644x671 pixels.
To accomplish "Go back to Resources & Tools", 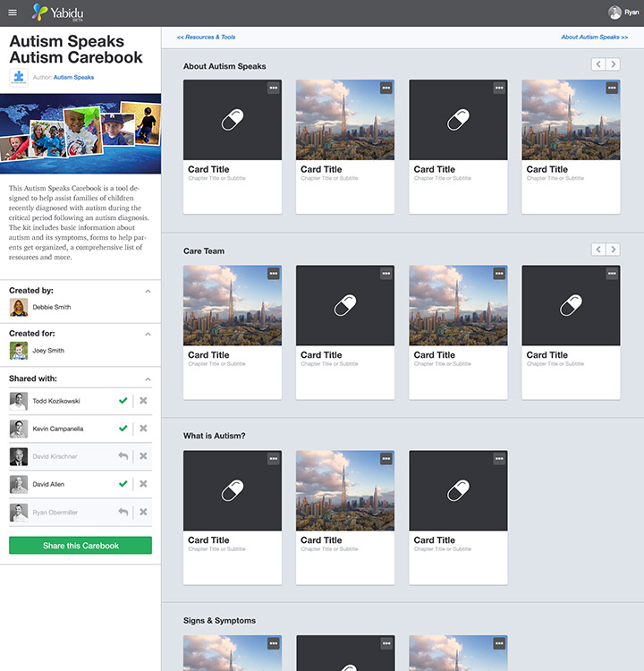I will (207, 38).
